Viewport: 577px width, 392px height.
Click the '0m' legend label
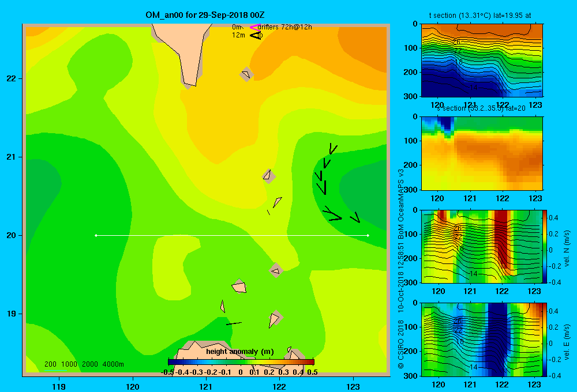(x=237, y=27)
